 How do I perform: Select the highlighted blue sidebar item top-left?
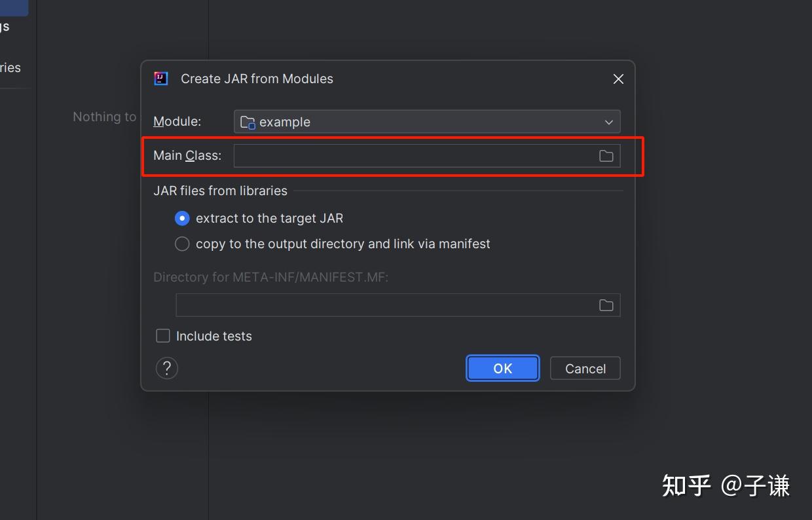(x=13, y=7)
